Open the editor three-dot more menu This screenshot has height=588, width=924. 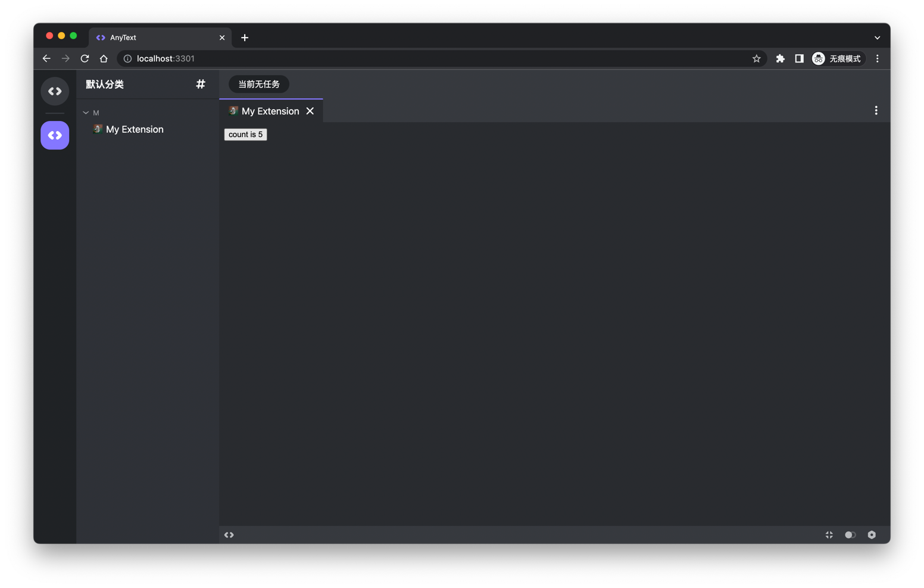click(x=876, y=111)
